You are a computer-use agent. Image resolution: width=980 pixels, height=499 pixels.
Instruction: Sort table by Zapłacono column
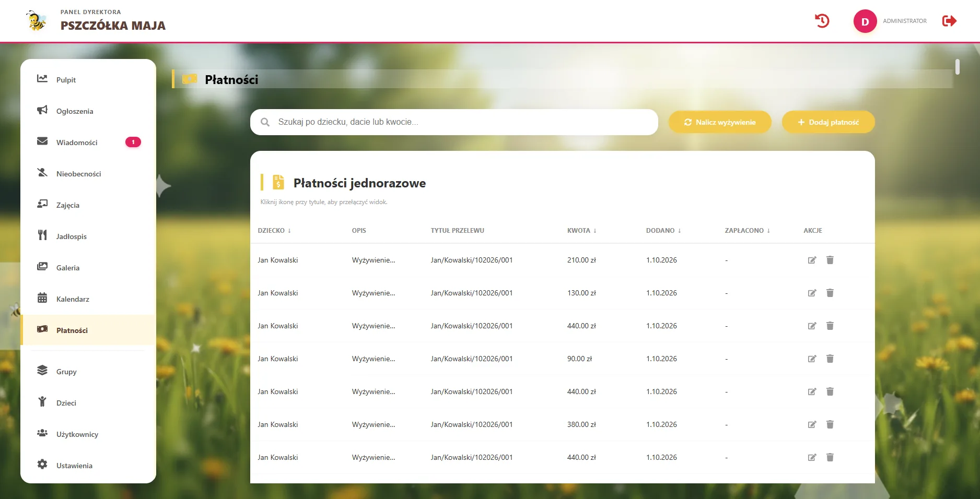click(x=748, y=230)
